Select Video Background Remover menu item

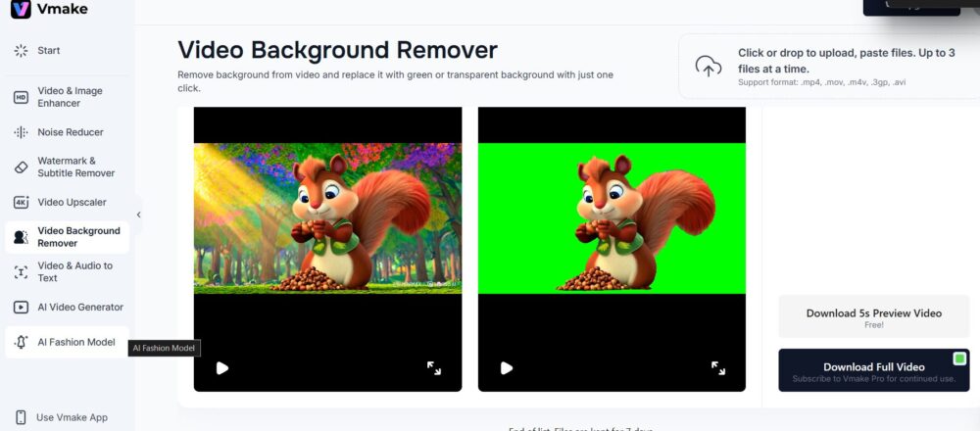tap(67, 237)
